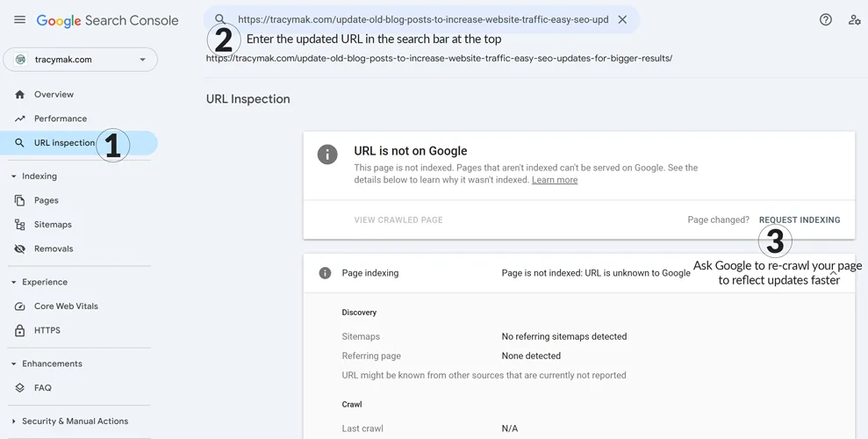
Task: Click 'URL might be known from other sources' note
Action: click(484, 375)
